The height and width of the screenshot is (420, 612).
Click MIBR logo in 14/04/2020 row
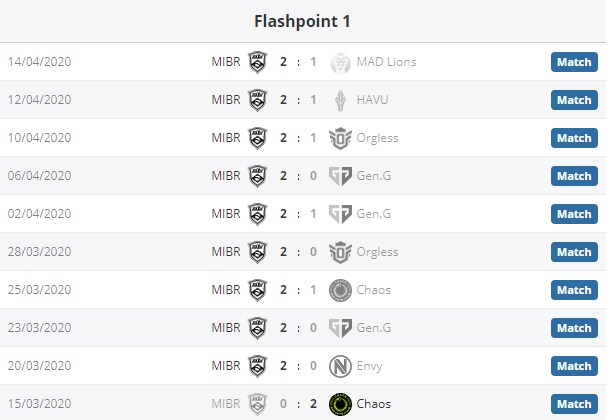point(258,62)
